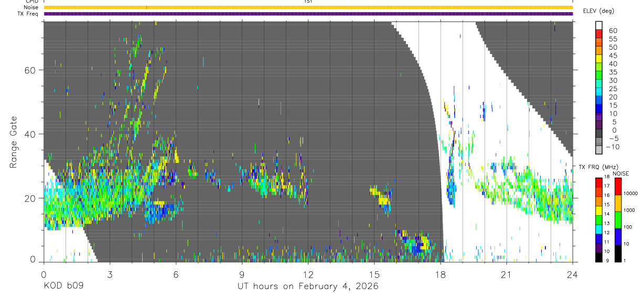
Task: Click the 40 tick label on the Range Gate axis
Action: click(x=31, y=134)
